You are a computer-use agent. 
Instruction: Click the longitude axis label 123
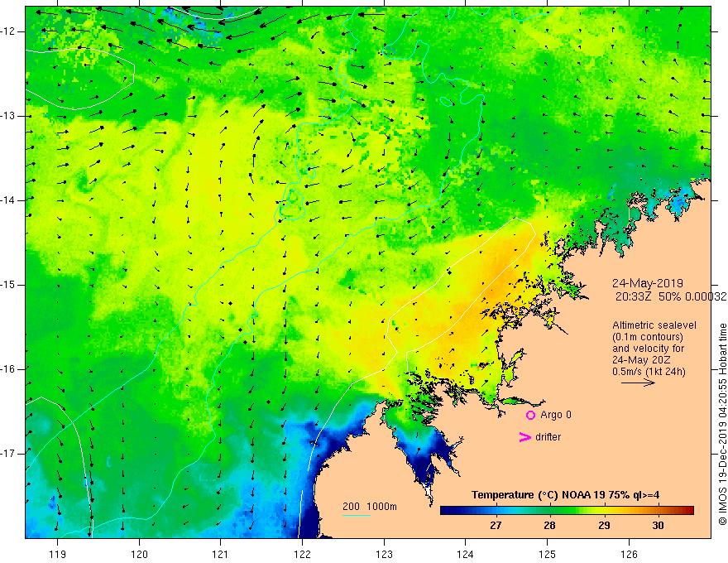click(384, 554)
